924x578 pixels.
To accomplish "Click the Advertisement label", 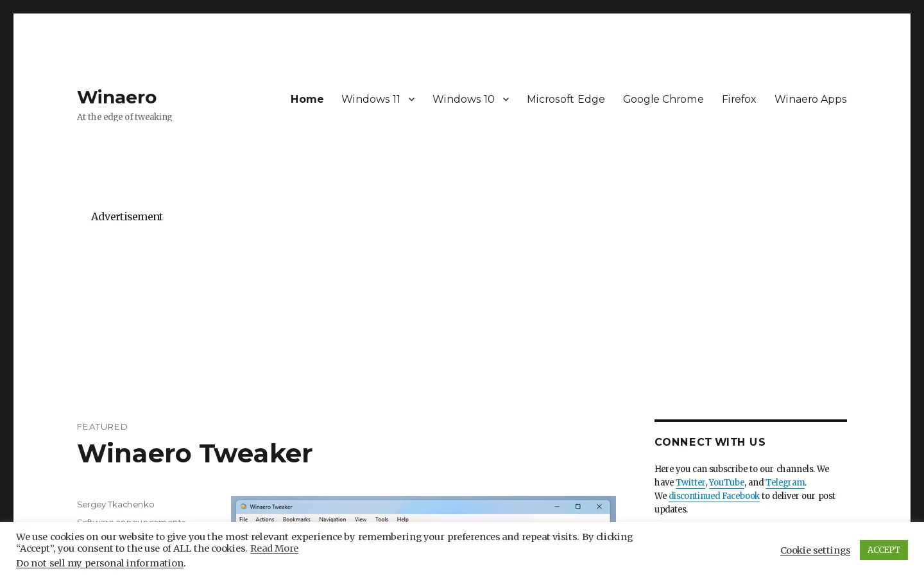I will tap(127, 216).
